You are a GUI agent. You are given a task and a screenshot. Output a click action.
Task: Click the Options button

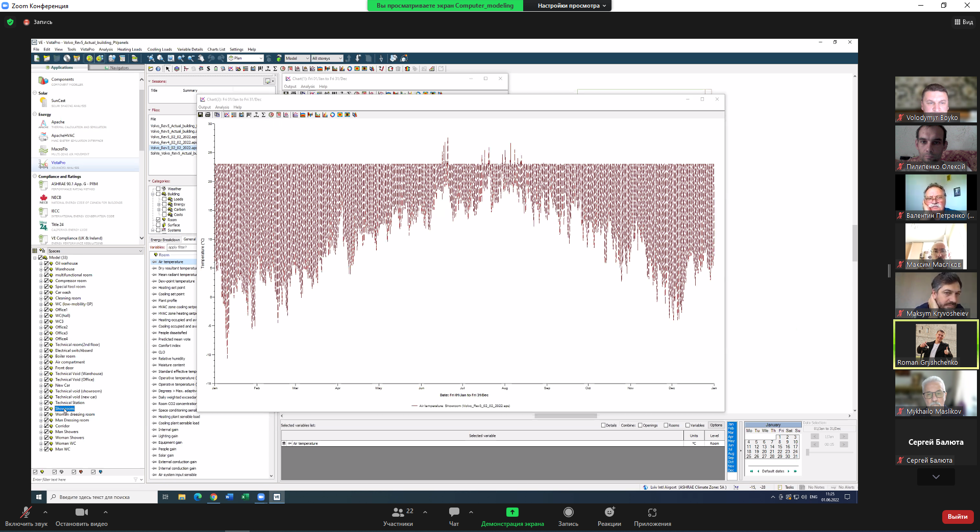[716, 425]
